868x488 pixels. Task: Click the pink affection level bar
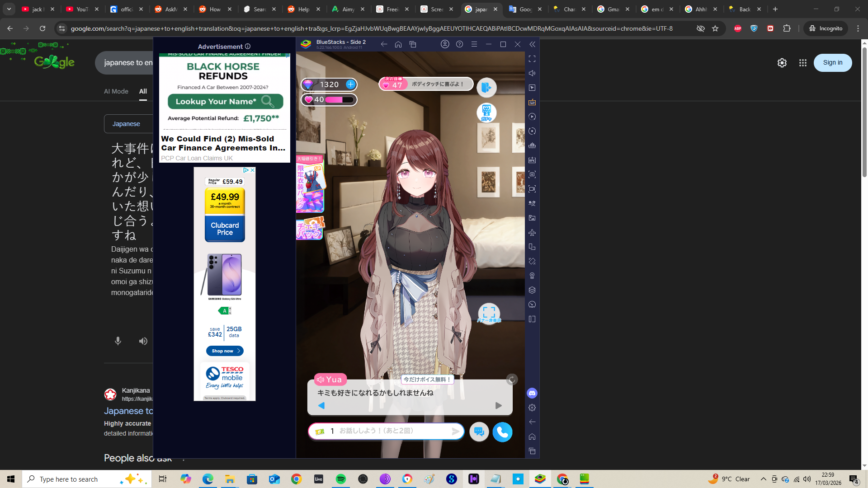tap(340, 100)
